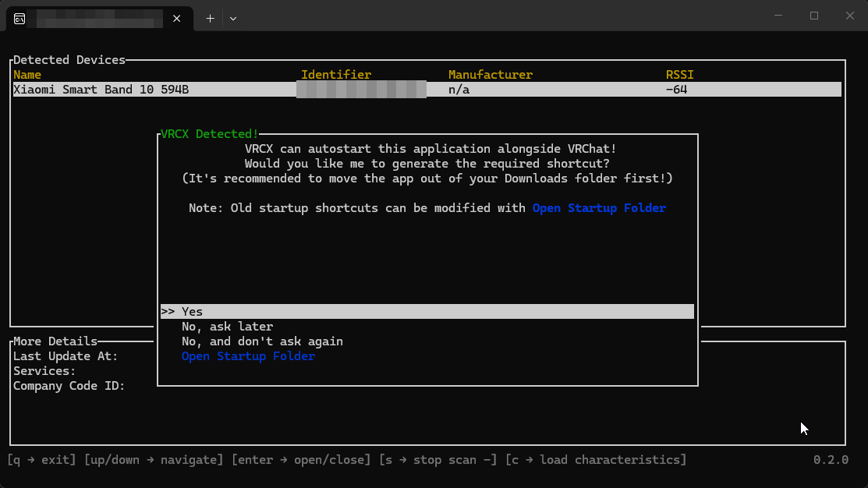Click the -64 RSSI value
The height and width of the screenshot is (488, 868).
[x=676, y=90]
